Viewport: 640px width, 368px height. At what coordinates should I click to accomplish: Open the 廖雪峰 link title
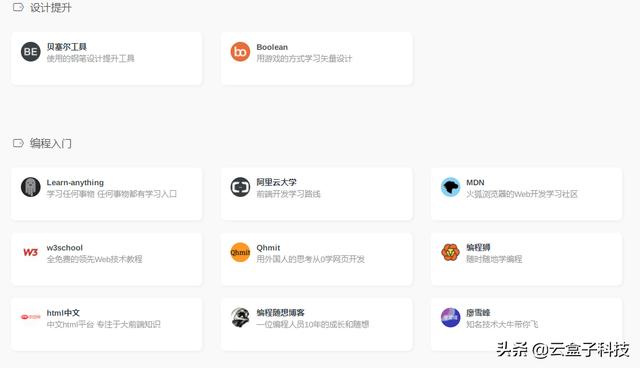[x=478, y=313]
